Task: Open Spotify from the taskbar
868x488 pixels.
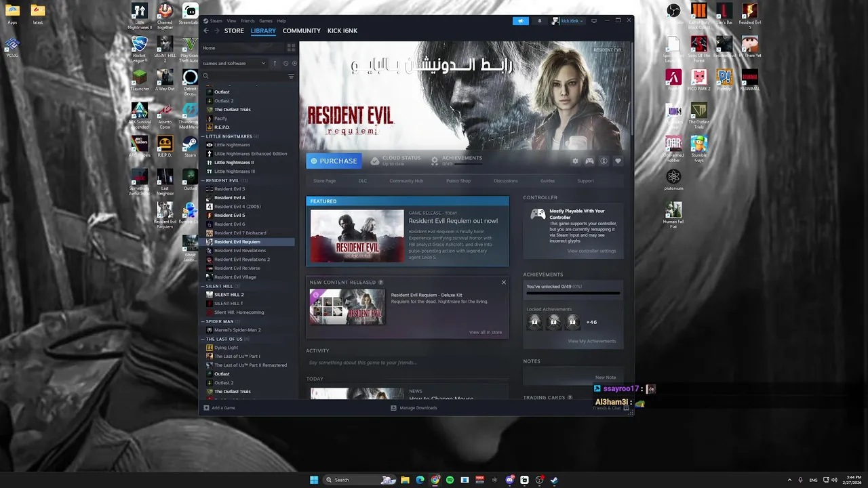Action: pyautogui.click(x=450, y=480)
